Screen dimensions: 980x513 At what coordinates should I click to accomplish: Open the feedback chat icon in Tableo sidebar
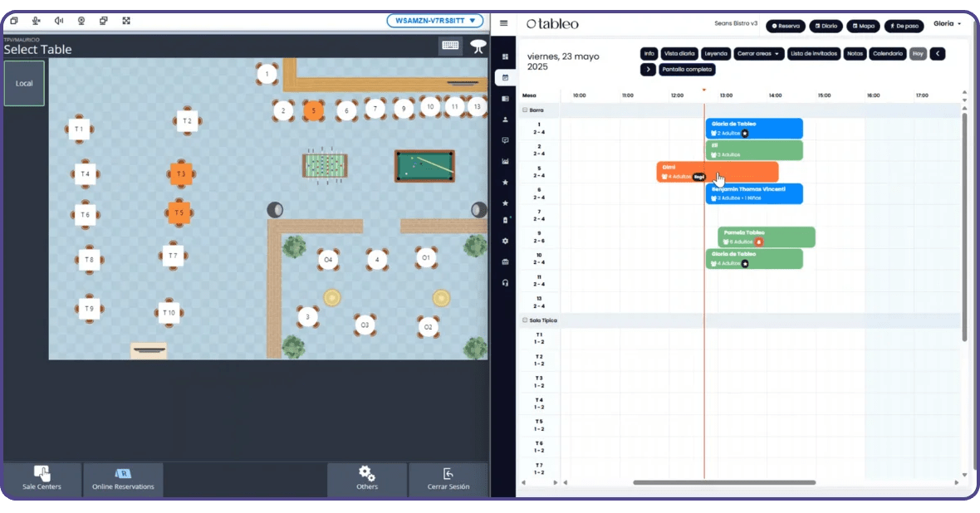click(x=505, y=140)
